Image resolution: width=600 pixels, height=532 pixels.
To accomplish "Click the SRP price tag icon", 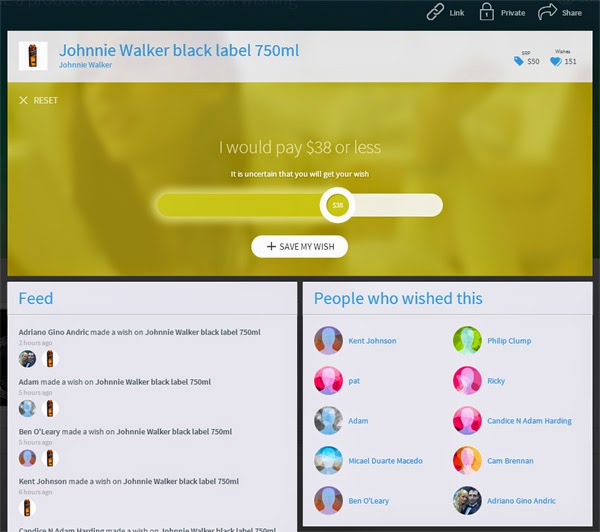I will (x=518, y=61).
